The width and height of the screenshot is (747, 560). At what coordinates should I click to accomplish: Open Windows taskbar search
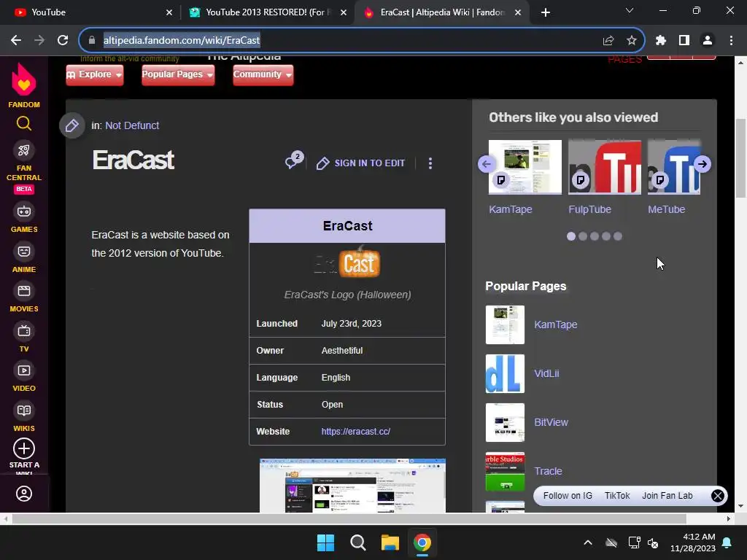pyautogui.click(x=357, y=542)
